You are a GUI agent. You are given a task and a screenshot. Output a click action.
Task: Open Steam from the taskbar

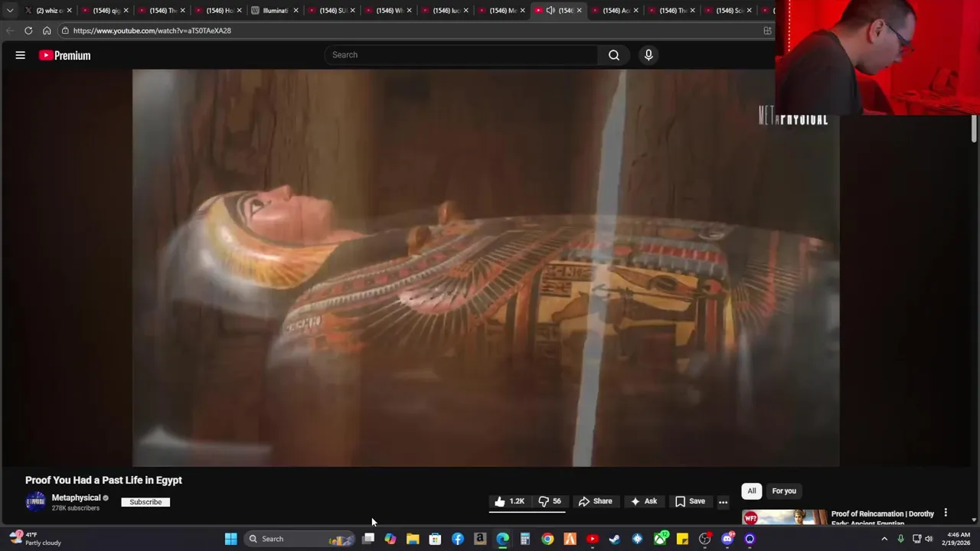pyautogui.click(x=614, y=539)
